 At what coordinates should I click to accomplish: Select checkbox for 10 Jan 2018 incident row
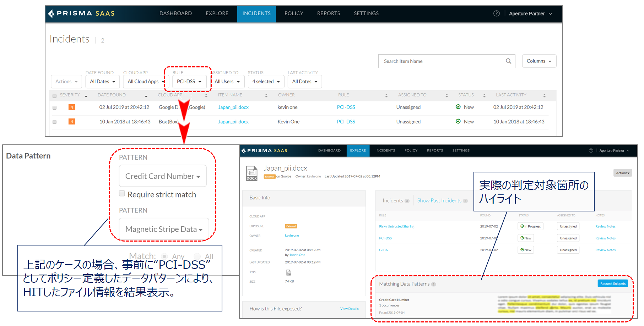(x=54, y=122)
